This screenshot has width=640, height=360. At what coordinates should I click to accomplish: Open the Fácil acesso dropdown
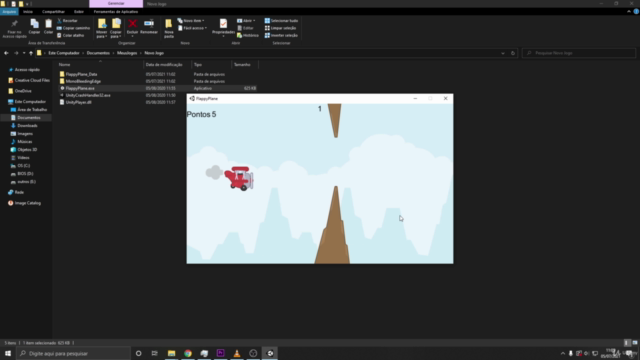pyautogui.click(x=193, y=28)
